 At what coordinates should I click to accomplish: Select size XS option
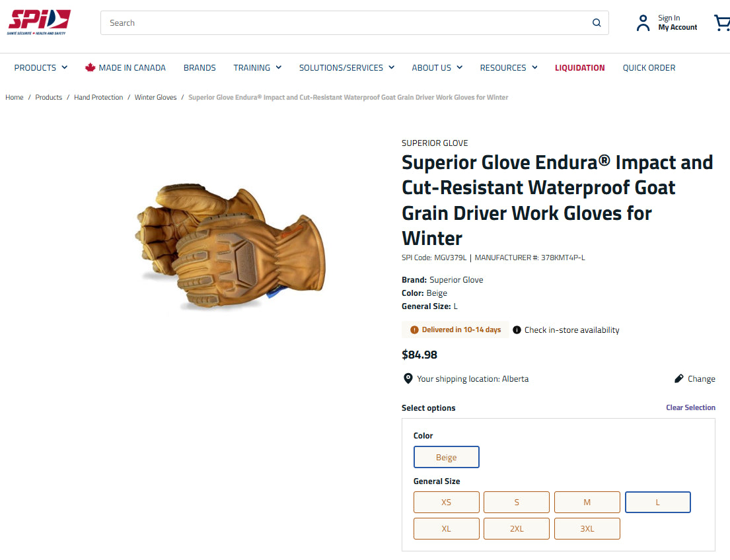[446, 503]
